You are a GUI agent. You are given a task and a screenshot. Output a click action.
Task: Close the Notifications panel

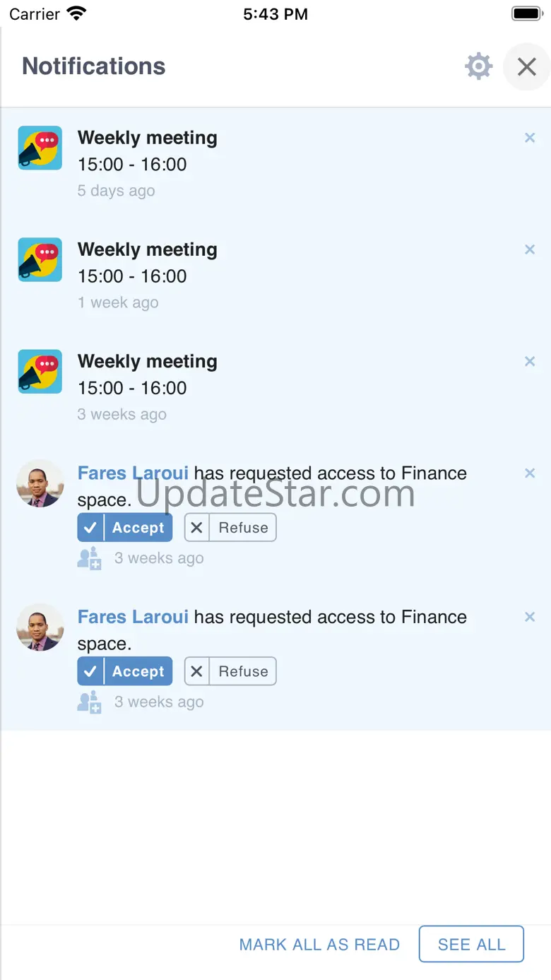tap(526, 67)
